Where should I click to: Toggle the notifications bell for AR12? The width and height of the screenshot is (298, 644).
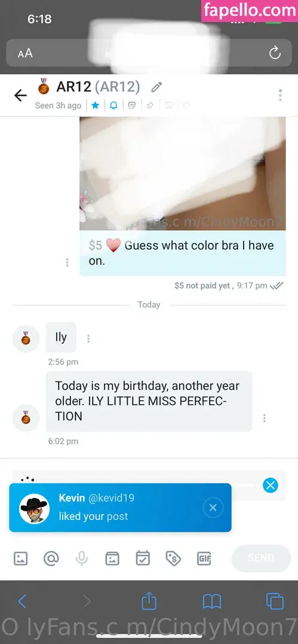click(113, 106)
